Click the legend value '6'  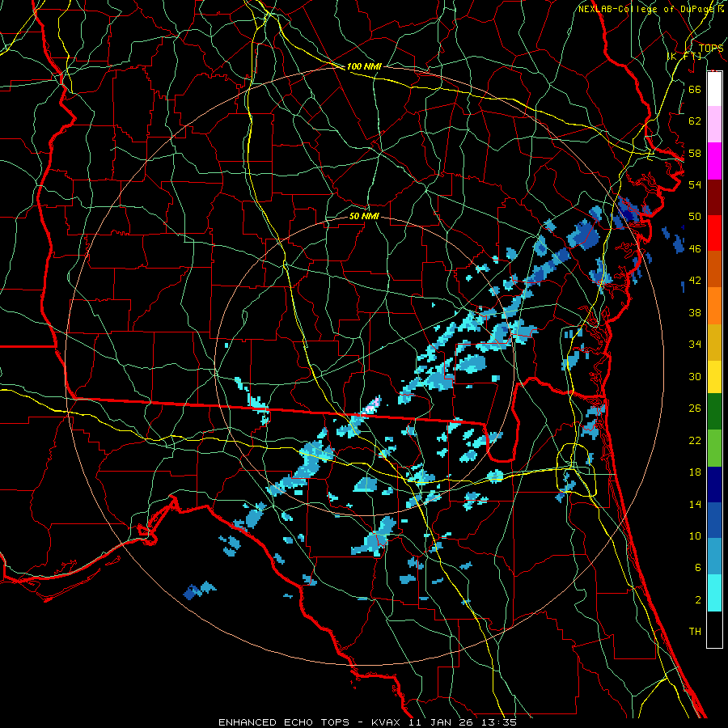(x=698, y=568)
